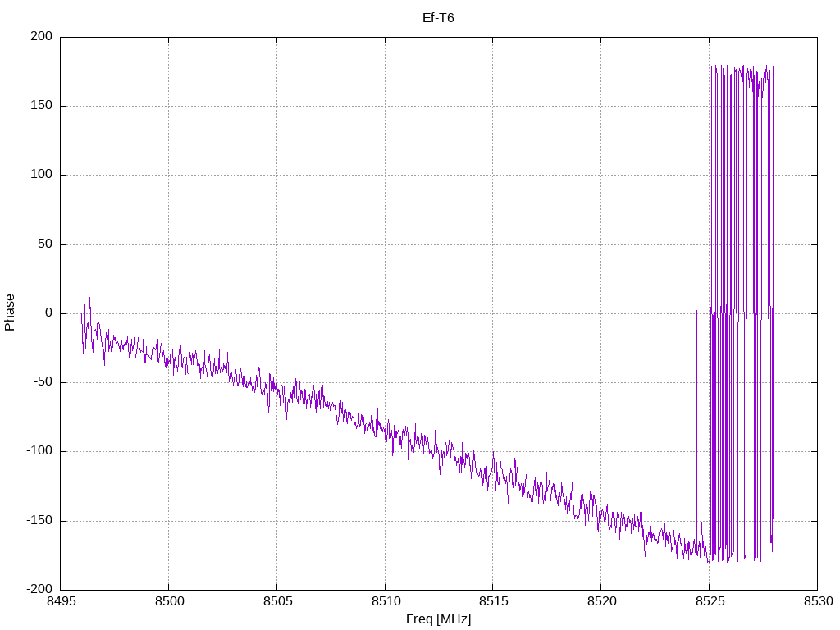Click the 8515 x-axis tick label
This screenshot has height=630, width=840.
point(493,601)
